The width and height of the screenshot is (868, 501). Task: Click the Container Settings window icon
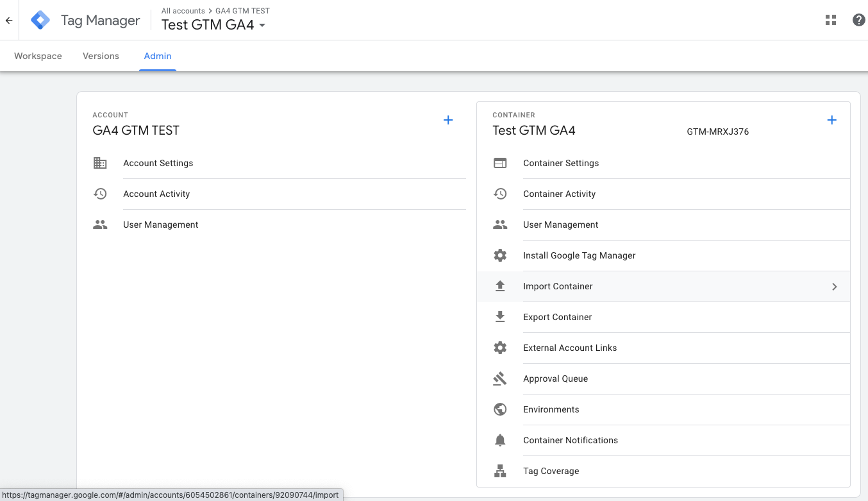[500, 163]
